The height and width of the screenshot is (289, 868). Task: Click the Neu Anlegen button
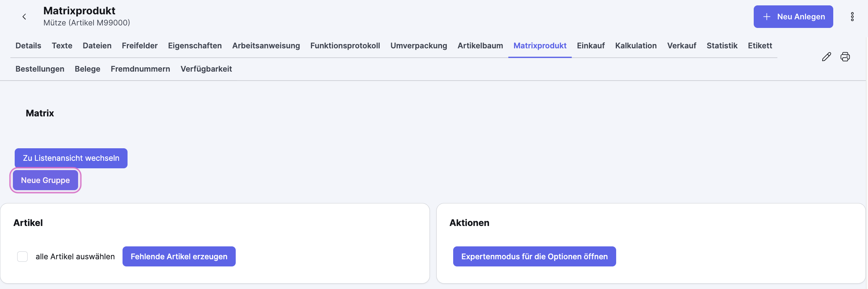793,16
